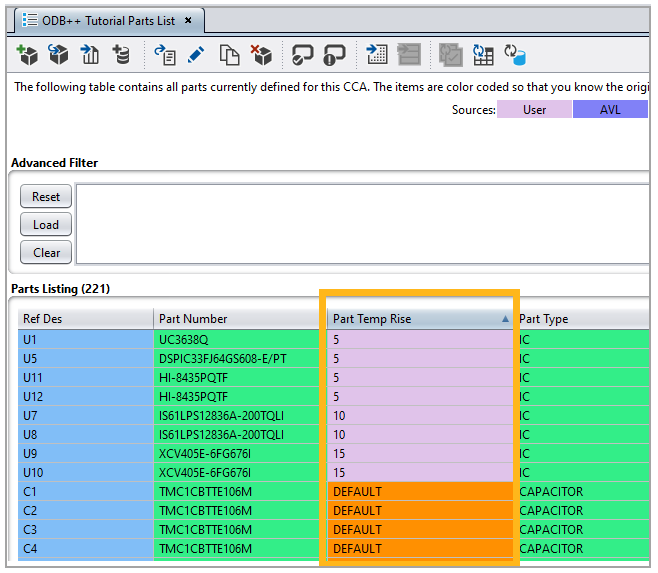Click the delete part icon with red X
The width and height of the screenshot is (658, 573).
pyautogui.click(x=261, y=54)
